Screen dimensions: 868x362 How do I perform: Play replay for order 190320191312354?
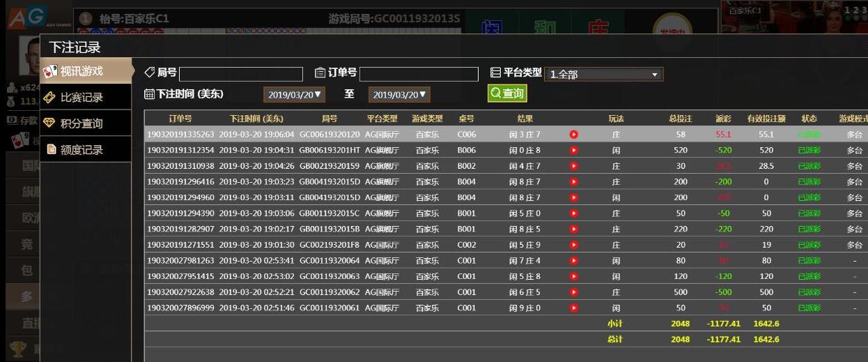574,150
